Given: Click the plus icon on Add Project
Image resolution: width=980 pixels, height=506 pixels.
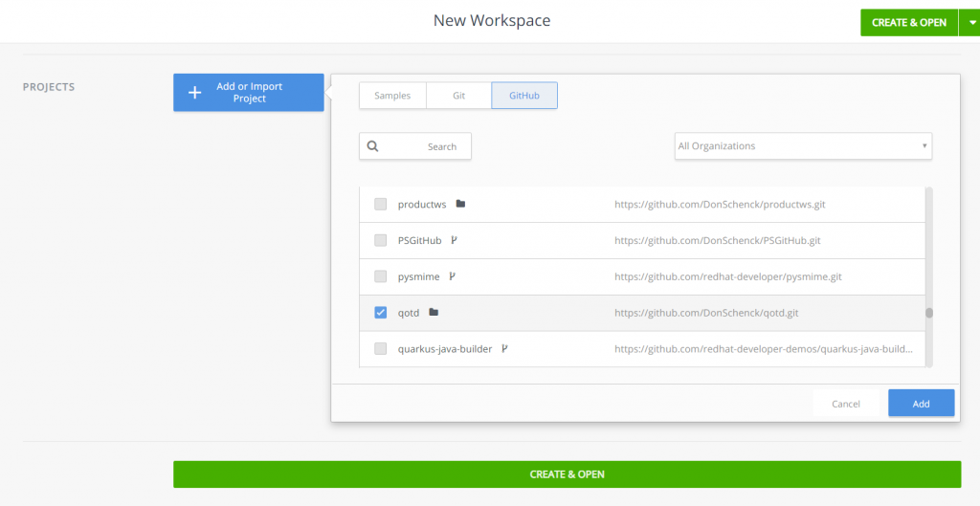Looking at the screenshot, I should [195, 93].
